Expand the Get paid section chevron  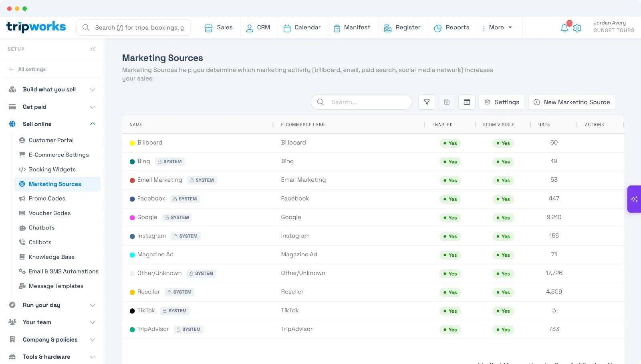[93, 107]
